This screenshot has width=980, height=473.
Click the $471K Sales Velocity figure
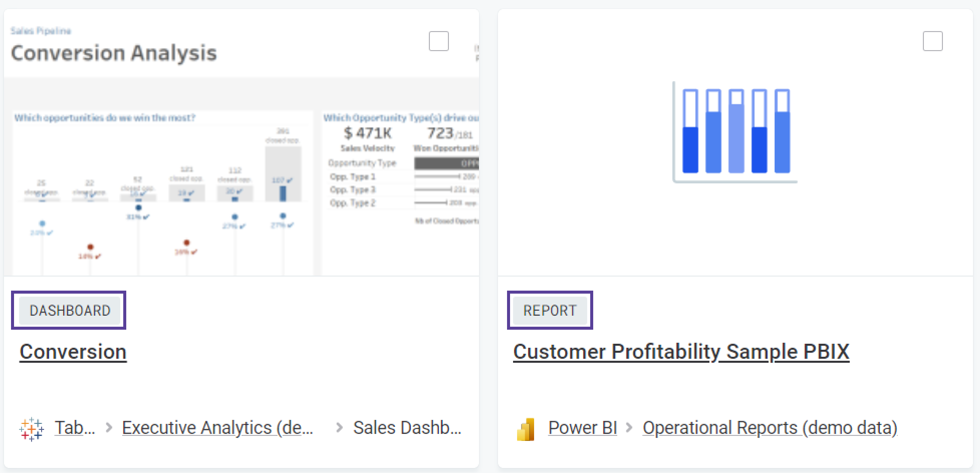pyautogui.click(x=367, y=133)
